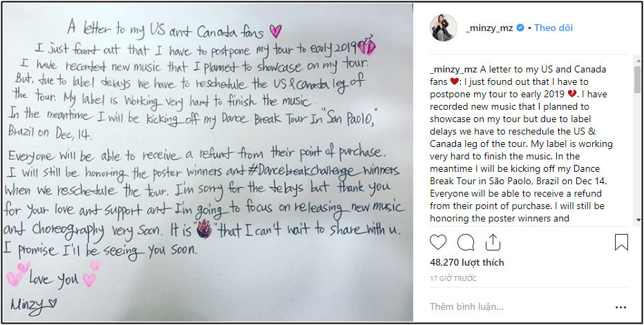Like the post with the heart icon
The image size is (644, 325).
click(438, 242)
